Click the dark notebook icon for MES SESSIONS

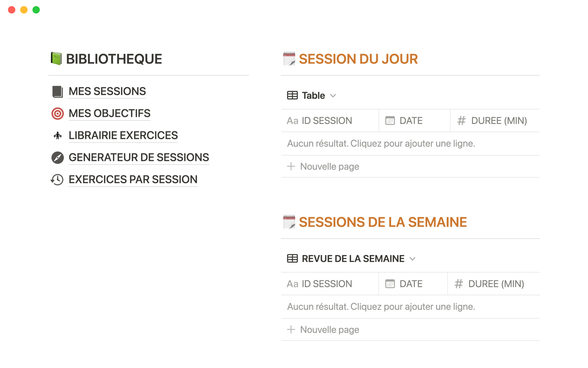point(57,91)
